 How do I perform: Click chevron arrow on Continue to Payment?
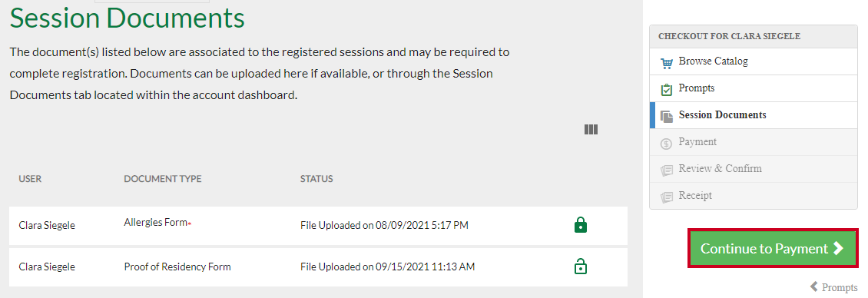tap(838, 248)
